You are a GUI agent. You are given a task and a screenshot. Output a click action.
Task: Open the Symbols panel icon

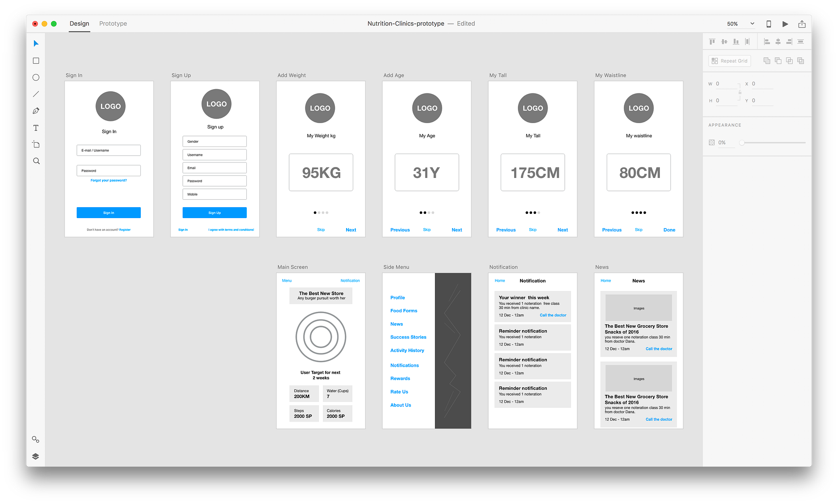[x=36, y=440]
